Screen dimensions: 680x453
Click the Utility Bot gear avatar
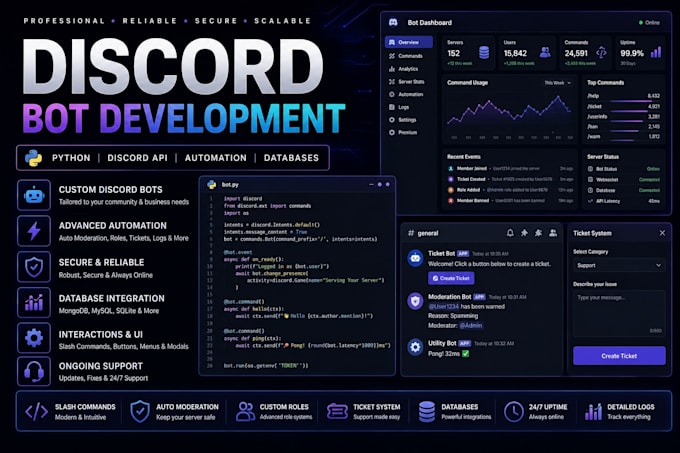pyautogui.click(x=415, y=347)
